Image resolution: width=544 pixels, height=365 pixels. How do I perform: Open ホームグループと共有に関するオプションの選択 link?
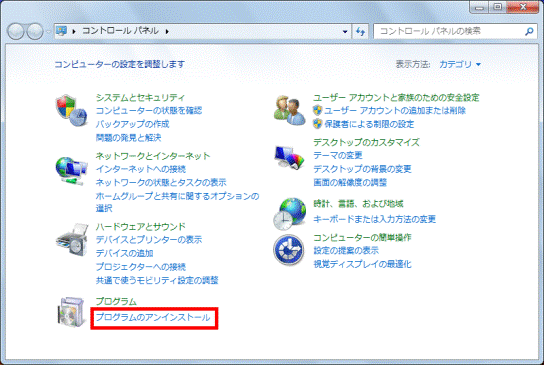pyautogui.click(x=178, y=202)
